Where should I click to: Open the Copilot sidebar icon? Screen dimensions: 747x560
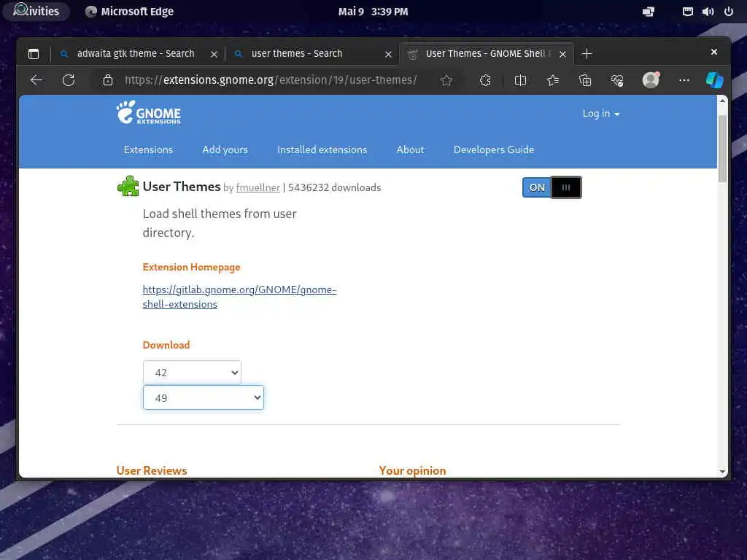pyautogui.click(x=715, y=80)
